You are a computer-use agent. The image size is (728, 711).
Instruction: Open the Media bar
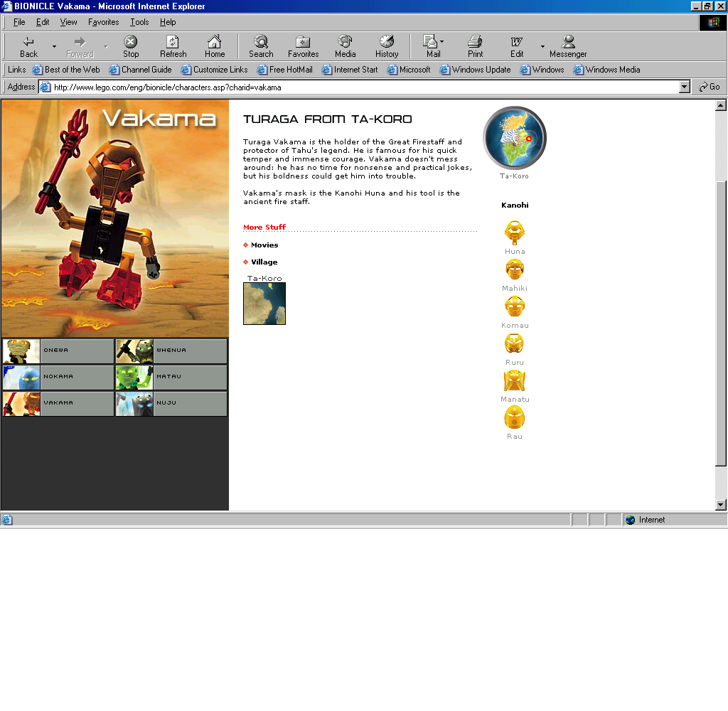pyautogui.click(x=345, y=47)
